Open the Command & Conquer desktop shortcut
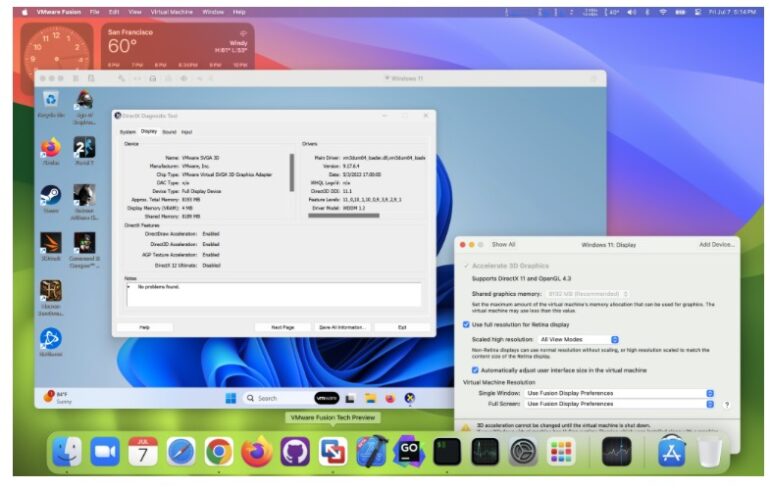Viewport: 770px width, 488px height. pyautogui.click(x=84, y=243)
